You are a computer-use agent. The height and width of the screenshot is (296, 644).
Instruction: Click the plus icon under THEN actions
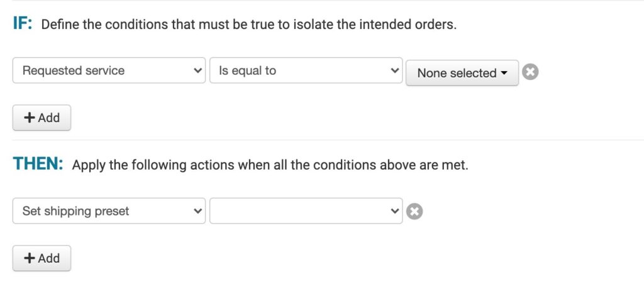tap(29, 258)
